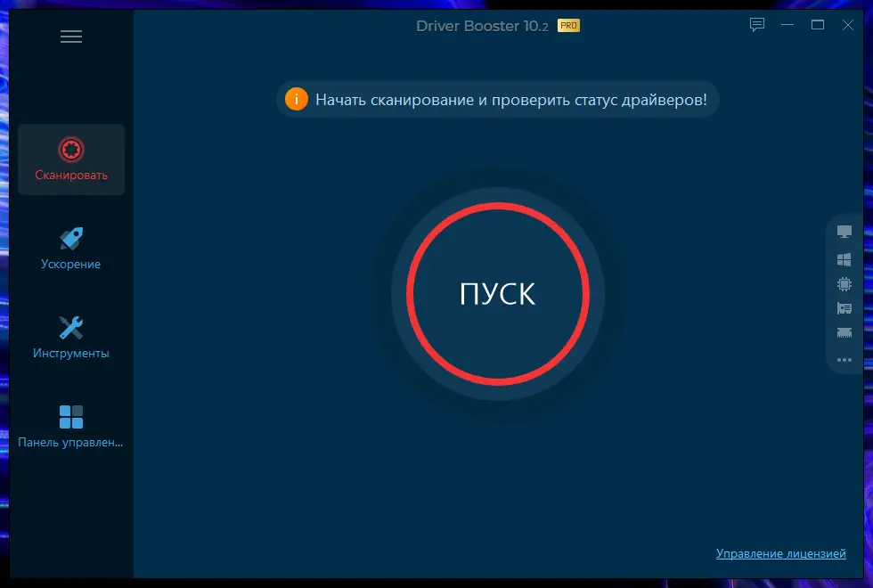Open the feedback message icon in titlebar
Screen dimensions: 873x588
pos(756,25)
